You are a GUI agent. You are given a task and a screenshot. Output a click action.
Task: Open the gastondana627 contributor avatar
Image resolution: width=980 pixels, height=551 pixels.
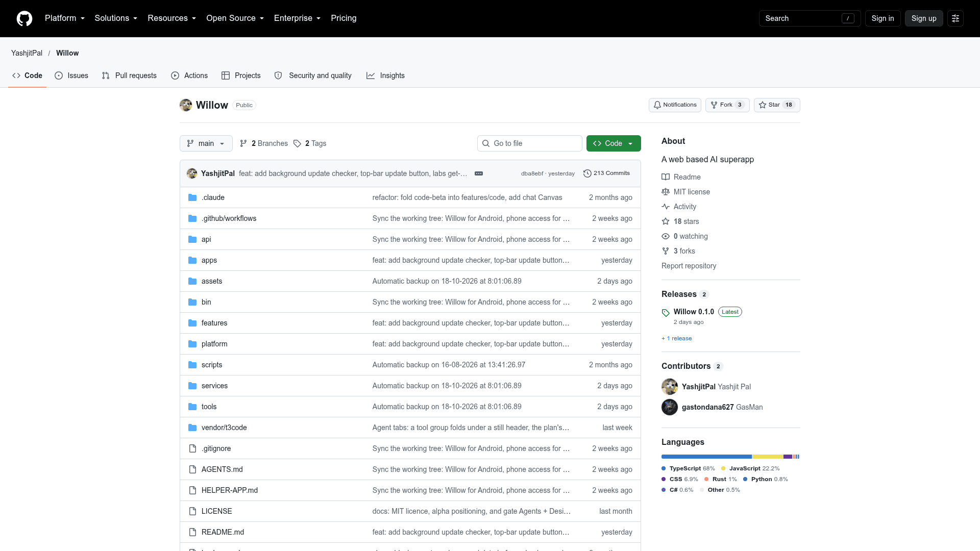[x=670, y=407]
